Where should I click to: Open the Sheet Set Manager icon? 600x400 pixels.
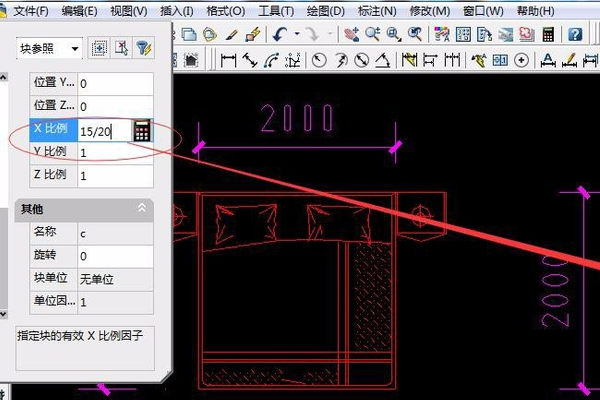tap(505, 34)
